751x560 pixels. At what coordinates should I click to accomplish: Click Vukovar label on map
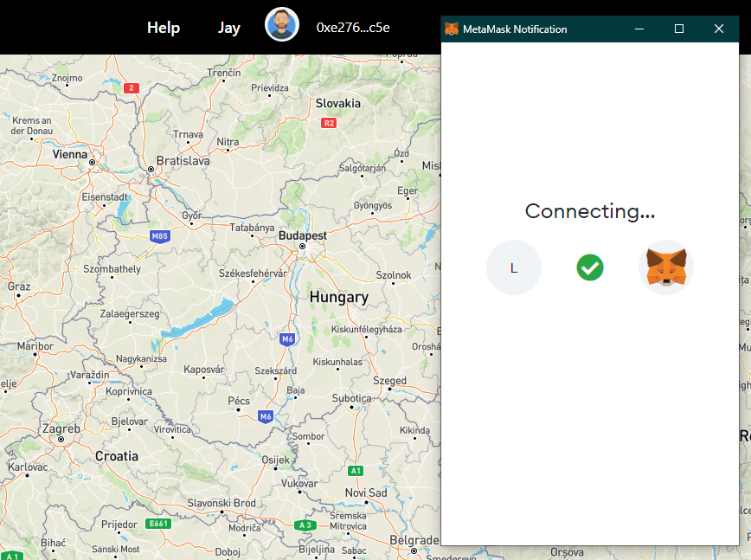pos(299,483)
